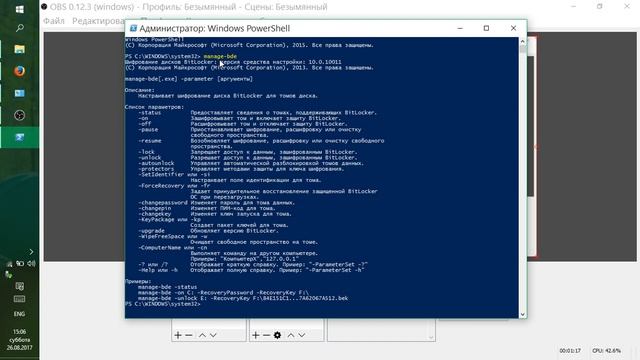Minimize the PowerShell window
This screenshot has width=640, height=360.
(x=460, y=28)
